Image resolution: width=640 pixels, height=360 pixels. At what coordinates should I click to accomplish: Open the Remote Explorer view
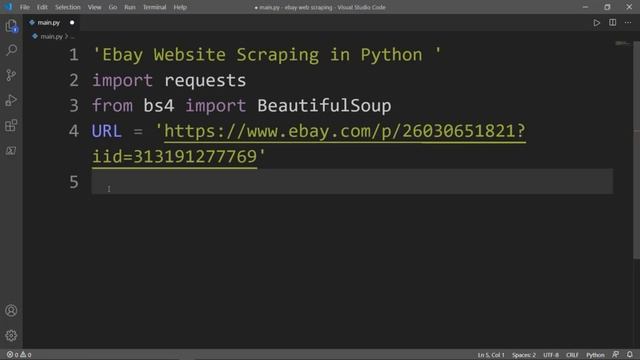coord(11,151)
